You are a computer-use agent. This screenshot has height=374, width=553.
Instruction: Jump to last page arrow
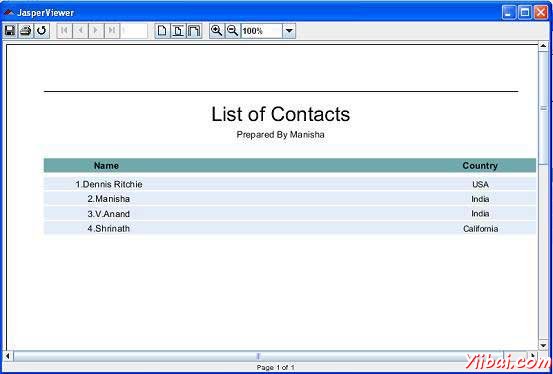click(x=112, y=31)
